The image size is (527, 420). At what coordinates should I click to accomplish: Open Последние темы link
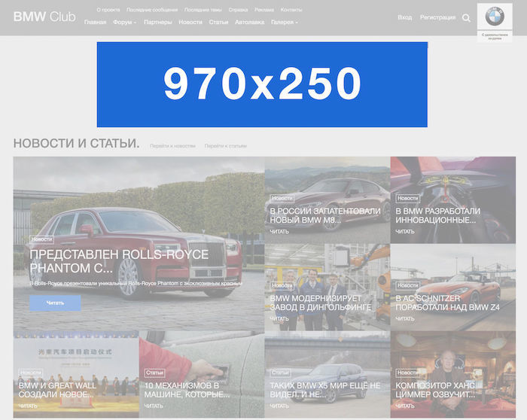[203, 10]
